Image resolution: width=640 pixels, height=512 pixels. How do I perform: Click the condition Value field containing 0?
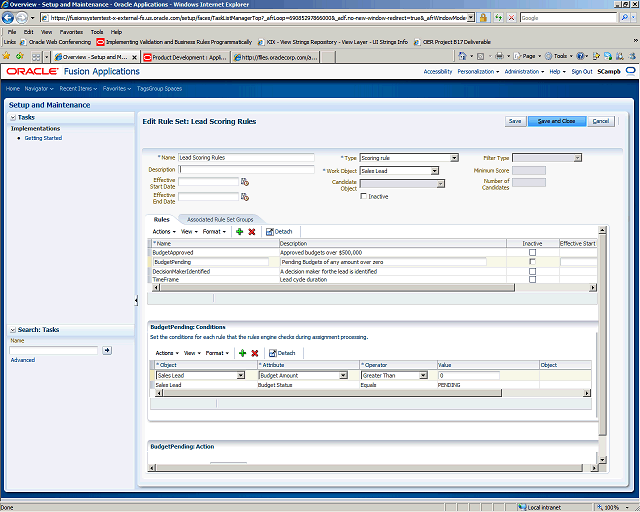coord(469,376)
